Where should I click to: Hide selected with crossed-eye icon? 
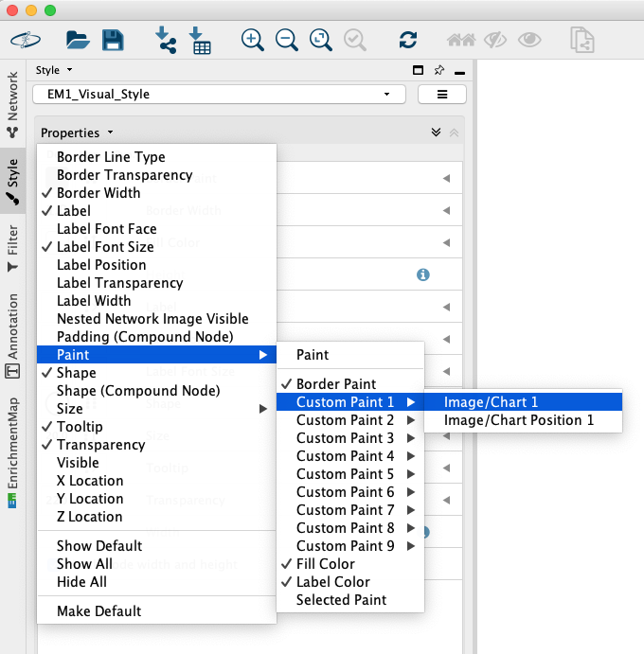[495, 40]
